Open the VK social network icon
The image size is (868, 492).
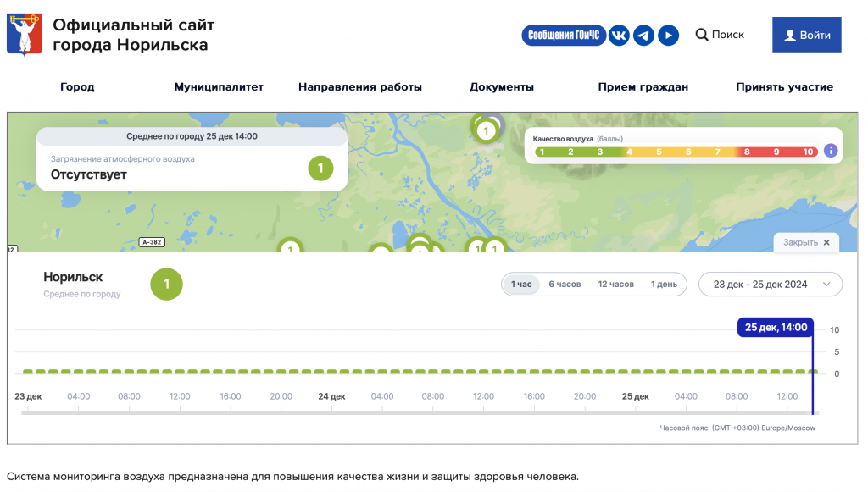point(619,36)
